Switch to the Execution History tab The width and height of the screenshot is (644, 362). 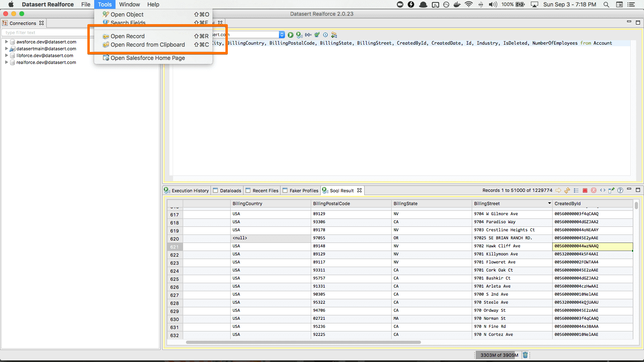click(187, 191)
